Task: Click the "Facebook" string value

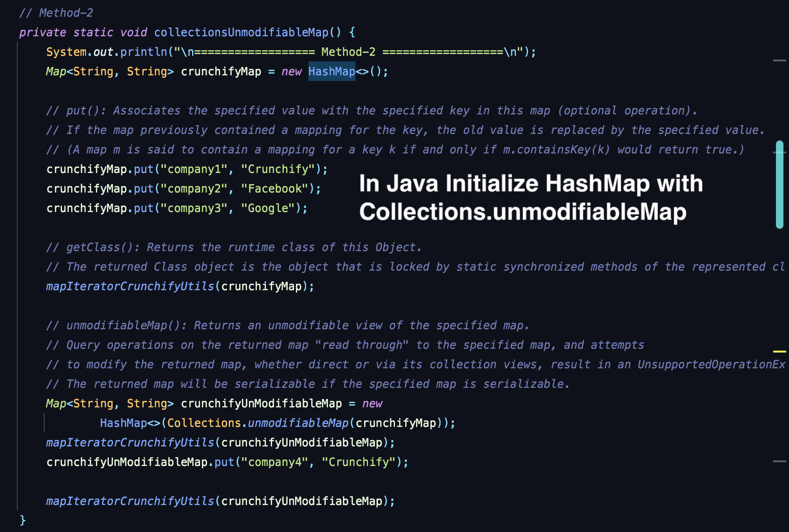Action: (274, 189)
